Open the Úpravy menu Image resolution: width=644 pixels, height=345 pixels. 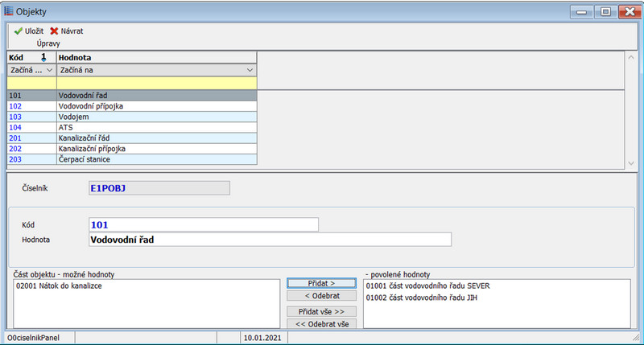(47, 43)
